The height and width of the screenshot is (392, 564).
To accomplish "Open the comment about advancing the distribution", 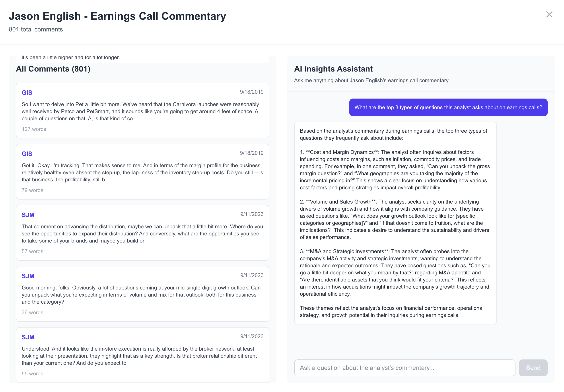I will pos(142,234).
